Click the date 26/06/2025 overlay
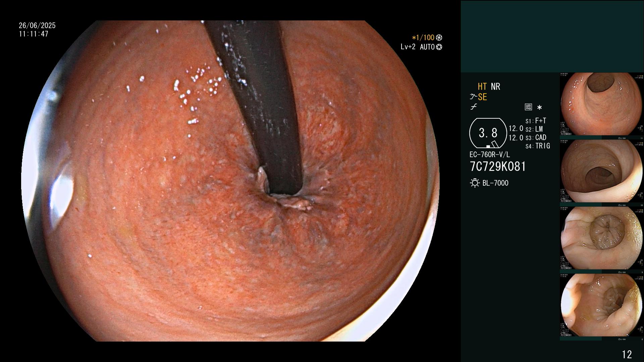The height and width of the screenshot is (362, 644). click(x=37, y=25)
